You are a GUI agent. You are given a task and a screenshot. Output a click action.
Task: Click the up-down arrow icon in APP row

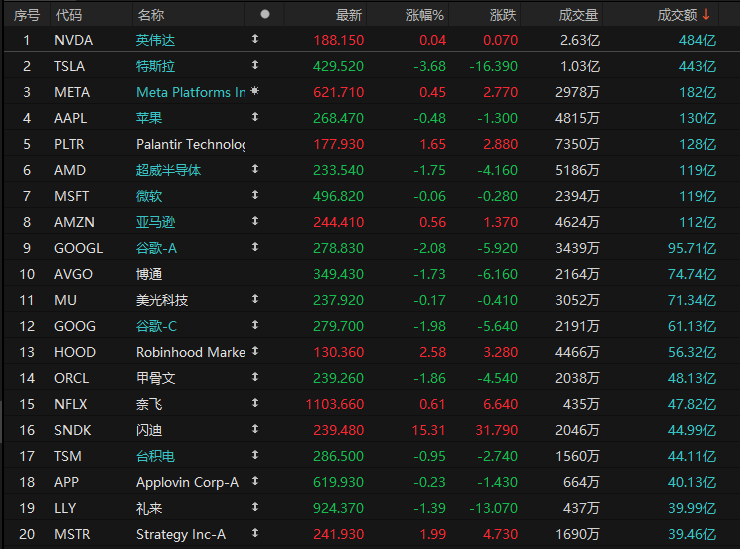255,481
